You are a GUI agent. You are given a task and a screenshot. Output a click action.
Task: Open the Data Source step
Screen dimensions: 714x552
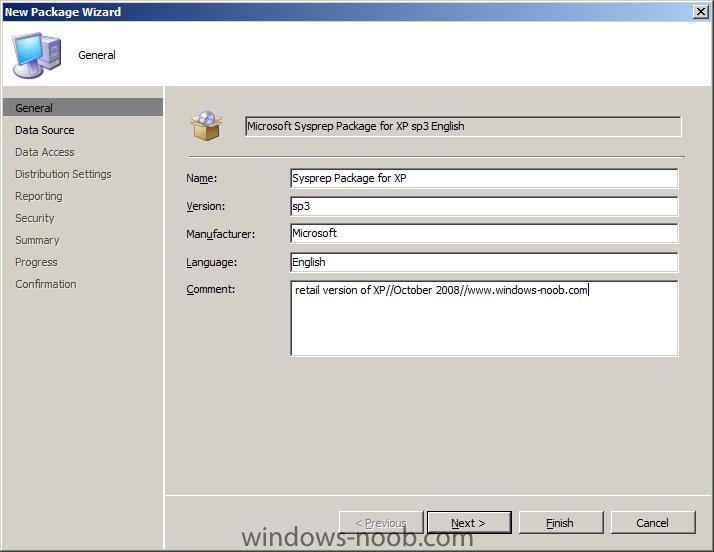(x=45, y=130)
